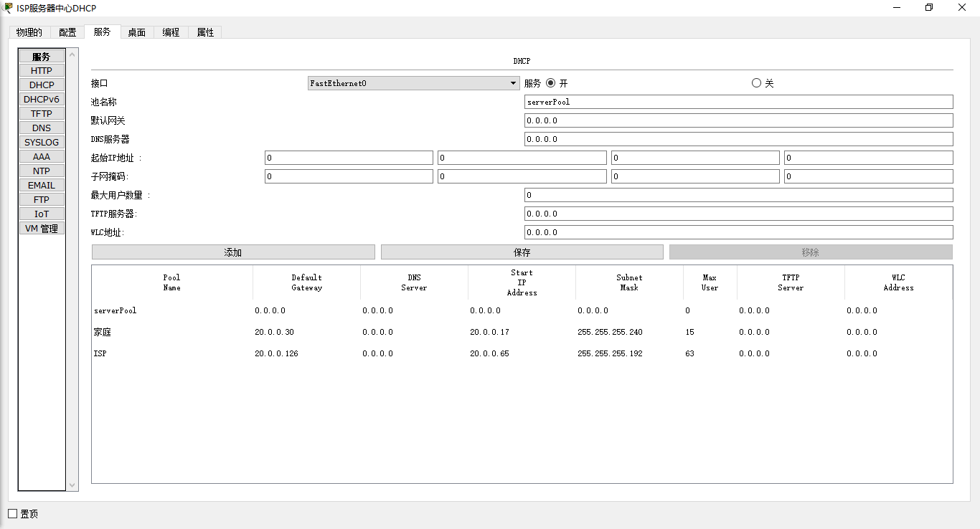The height and width of the screenshot is (529, 980).
Task: Open the NTP service
Action: click(x=42, y=171)
